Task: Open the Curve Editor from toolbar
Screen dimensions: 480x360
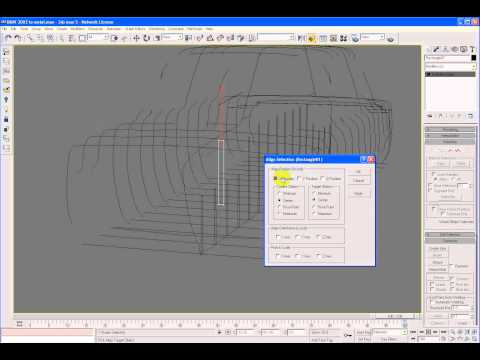Action: pyautogui.click(x=323, y=38)
